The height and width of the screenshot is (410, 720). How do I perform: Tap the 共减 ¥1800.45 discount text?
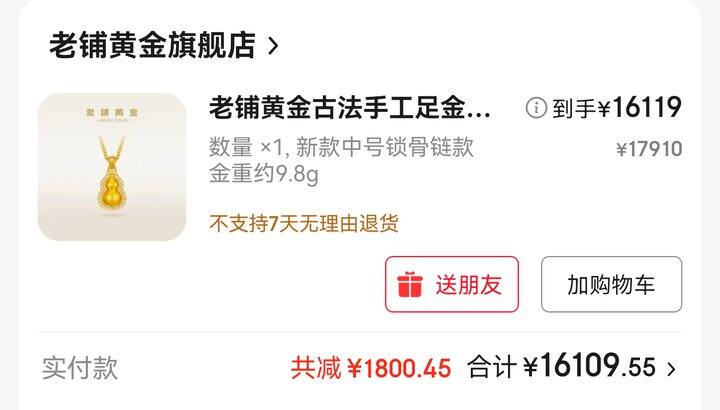pos(371,368)
